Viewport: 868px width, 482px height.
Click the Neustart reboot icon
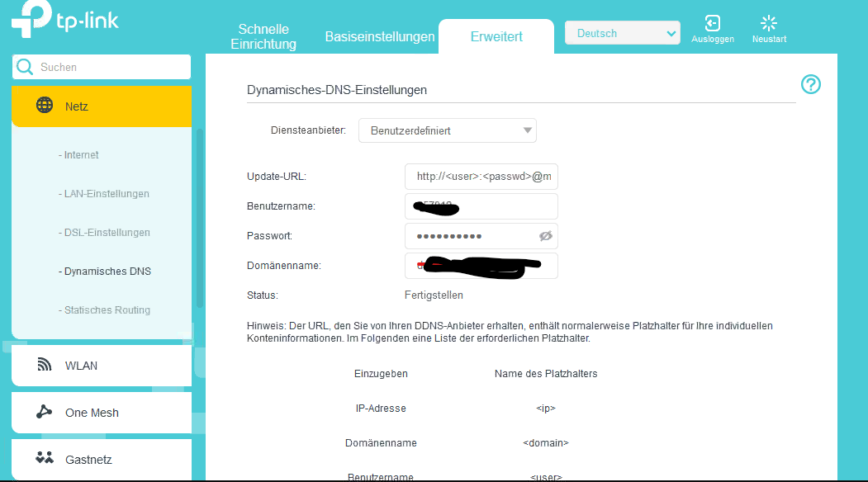coord(768,24)
